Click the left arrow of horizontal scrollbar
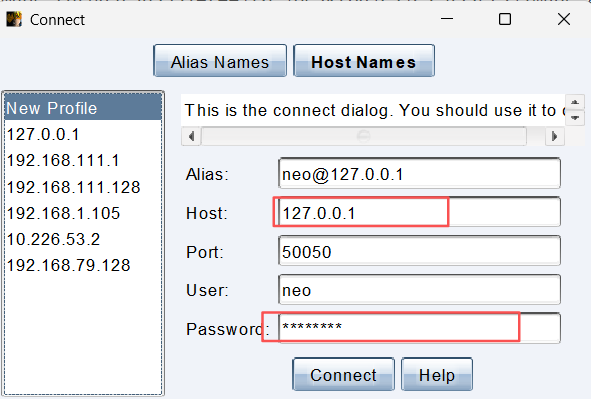The image size is (591, 399). [x=191, y=136]
